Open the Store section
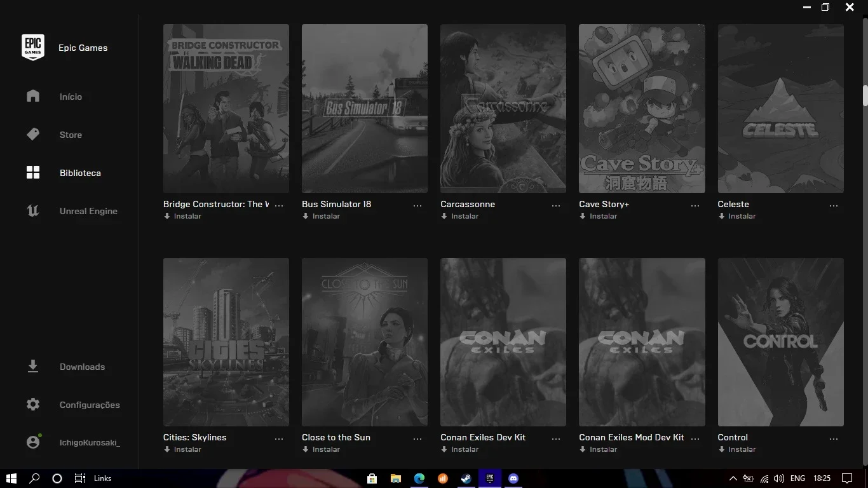 click(x=71, y=135)
